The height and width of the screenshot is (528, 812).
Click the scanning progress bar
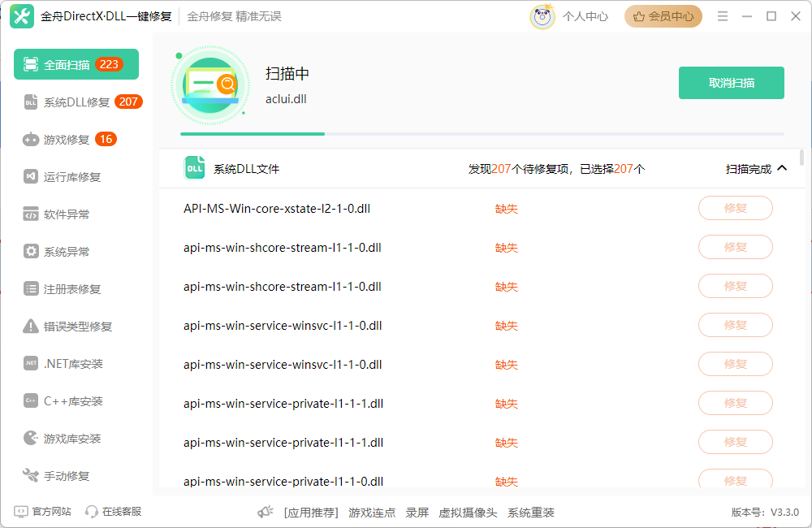pyautogui.click(x=482, y=134)
